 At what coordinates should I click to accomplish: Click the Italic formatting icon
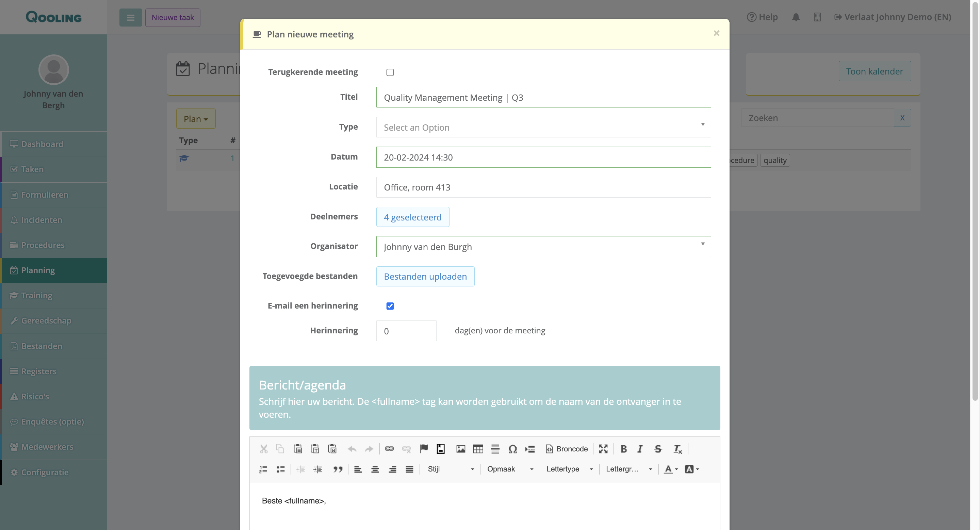pyautogui.click(x=640, y=449)
